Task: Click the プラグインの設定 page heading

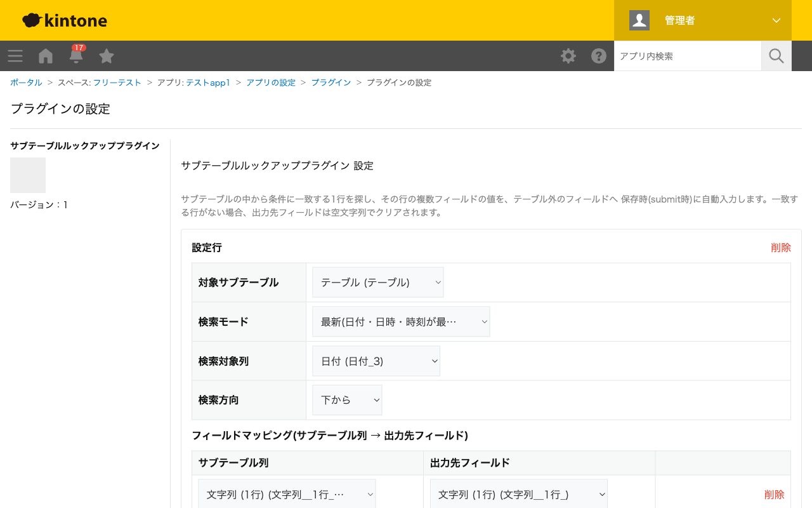Action: (60, 109)
